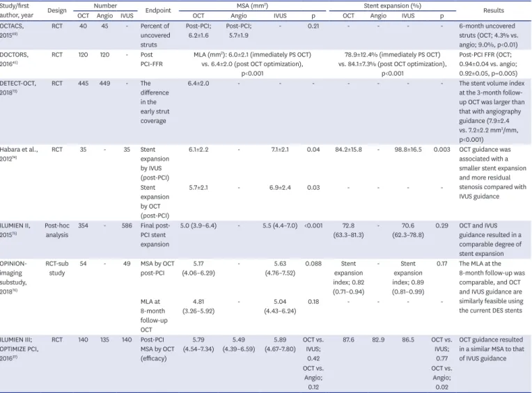Screen dimensions: 532x393
Task: Click the 'DOCTORS, 2016' study name
Action: tap(14, 59)
